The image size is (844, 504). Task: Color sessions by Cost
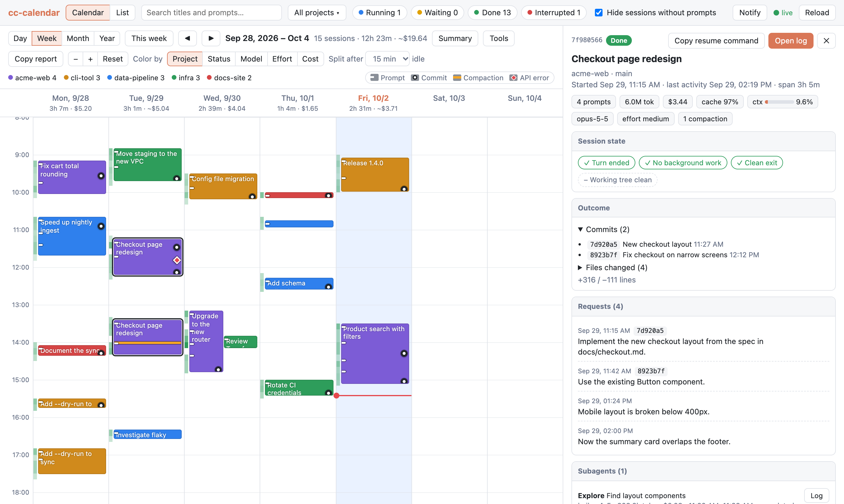point(310,59)
